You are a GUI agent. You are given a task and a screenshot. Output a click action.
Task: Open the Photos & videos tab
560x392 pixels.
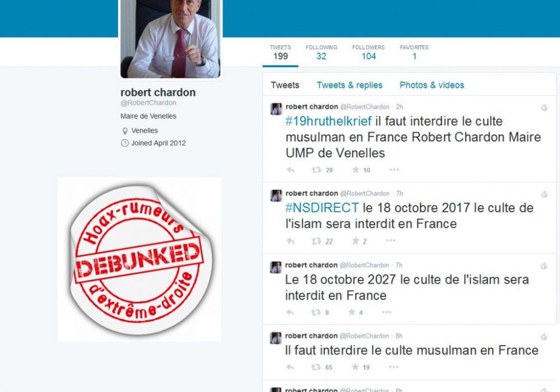(432, 85)
